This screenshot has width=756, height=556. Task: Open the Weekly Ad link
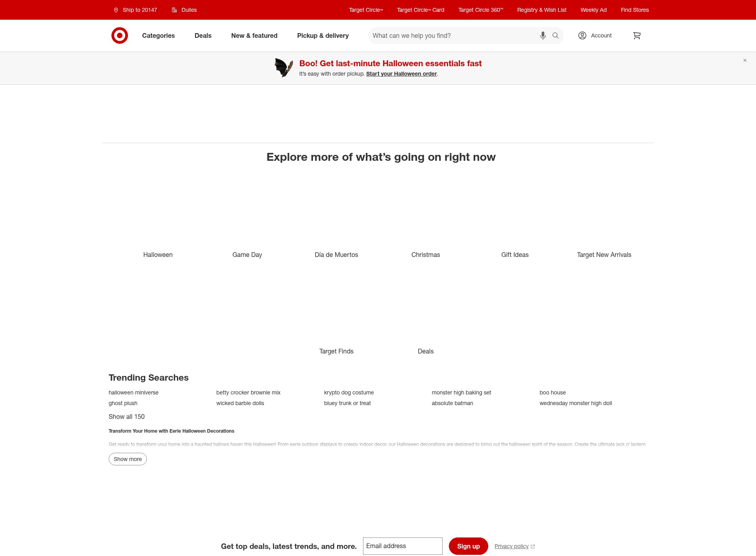(x=593, y=10)
